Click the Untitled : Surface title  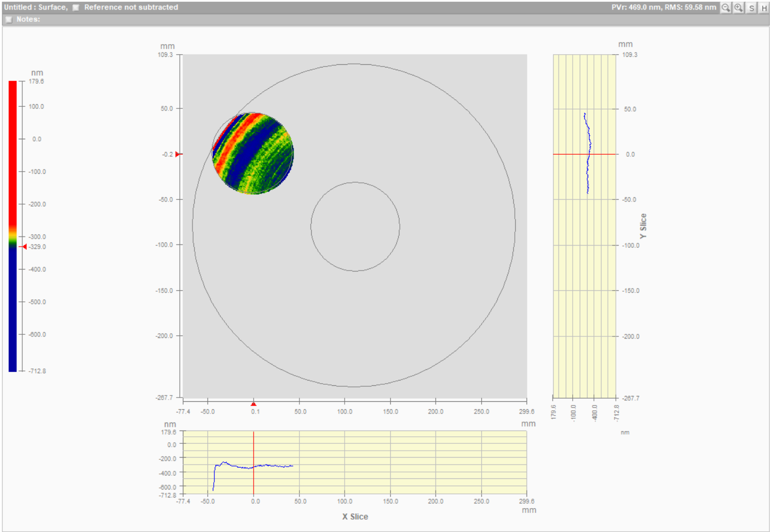tap(36, 7)
